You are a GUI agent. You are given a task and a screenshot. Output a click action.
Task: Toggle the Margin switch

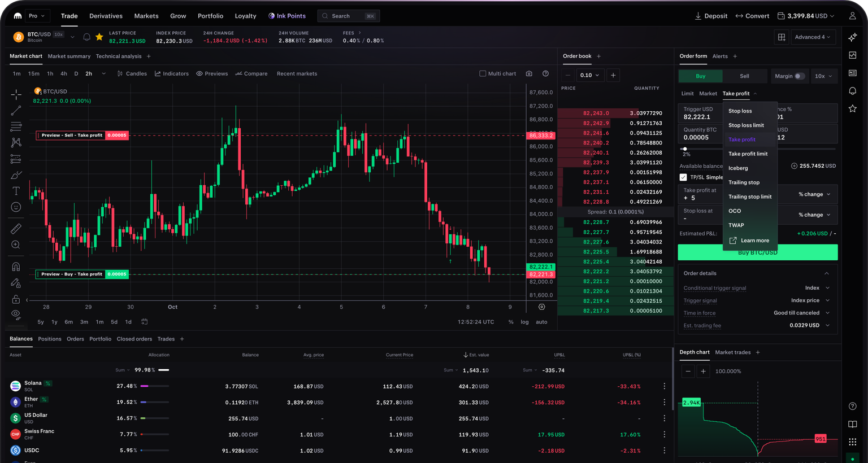(800, 76)
